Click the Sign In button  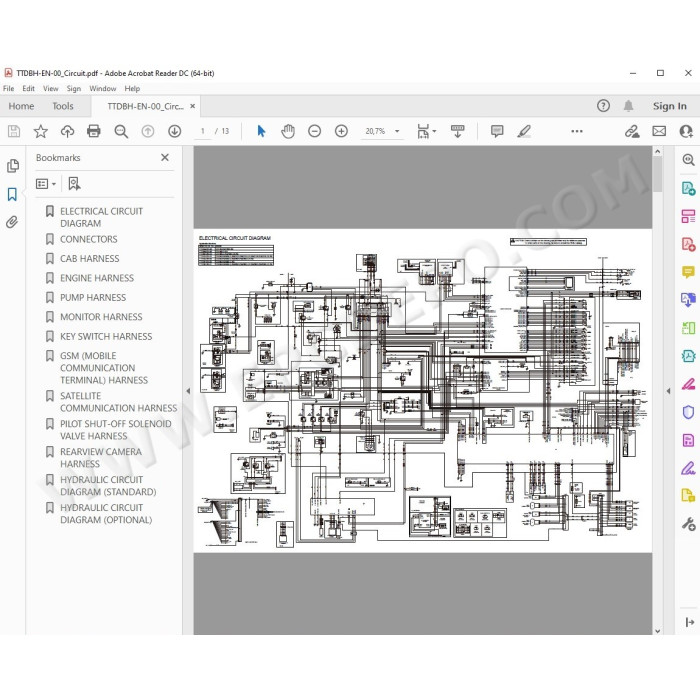click(x=670, y=106)
